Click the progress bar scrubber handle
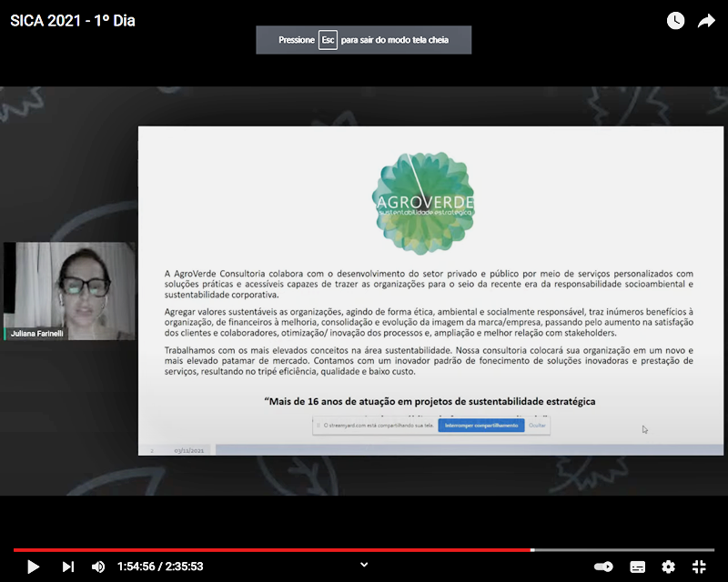This screenshot has height=582, width=728. pyautogui.click(x=532, y=550)
